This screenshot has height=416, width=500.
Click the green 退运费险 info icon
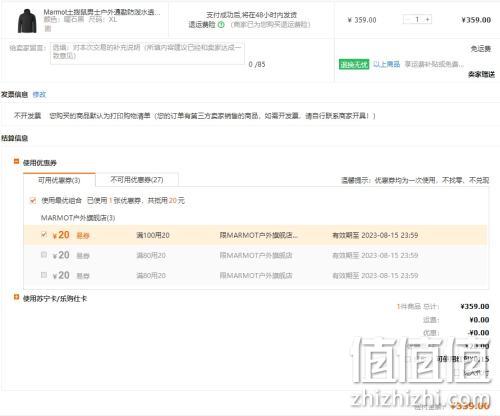point(221,25)
